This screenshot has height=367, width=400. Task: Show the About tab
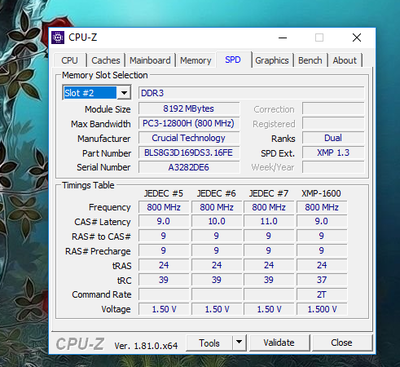click(x=345, y=61)
